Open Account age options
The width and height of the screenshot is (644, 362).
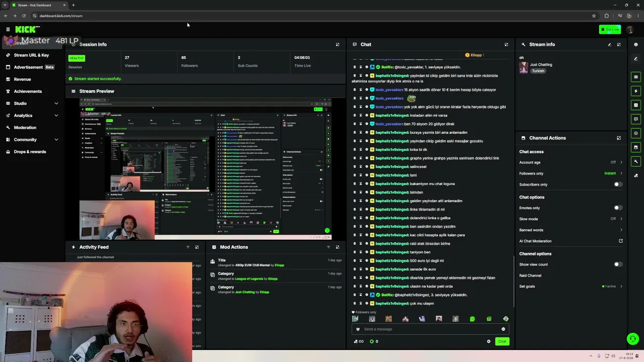click(571, 162)
